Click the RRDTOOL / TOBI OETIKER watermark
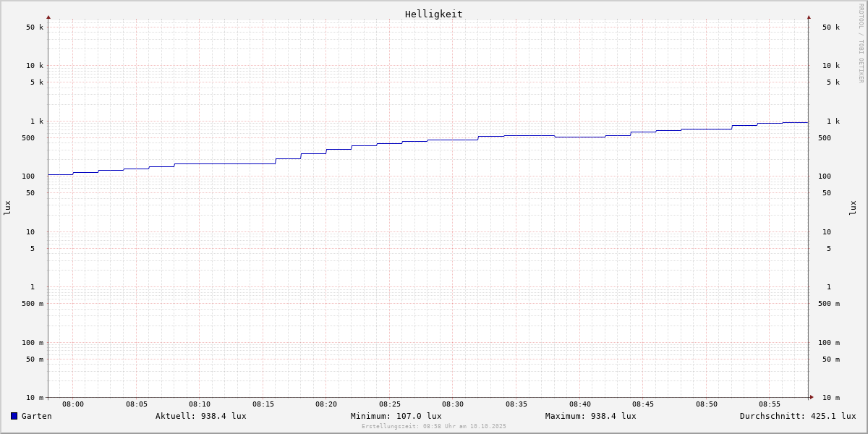This screenshot has height=434, width=868. 861,43
